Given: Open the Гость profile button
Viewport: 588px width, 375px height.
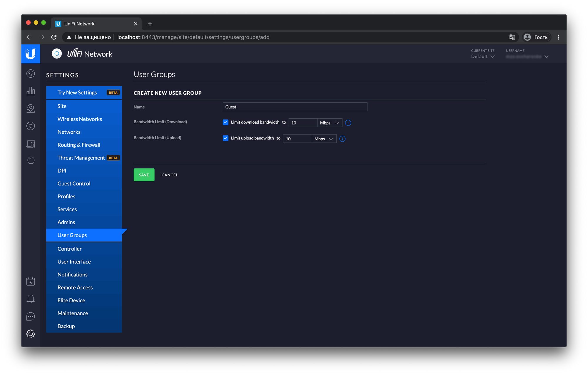Looking at the screenshot, I should pos(536,37).
